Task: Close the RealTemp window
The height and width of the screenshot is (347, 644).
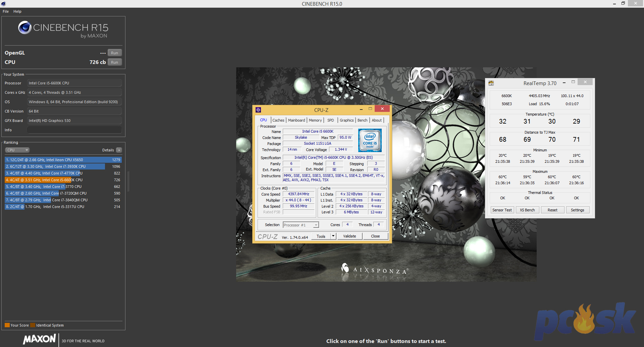Action: [x=585, y=82]
